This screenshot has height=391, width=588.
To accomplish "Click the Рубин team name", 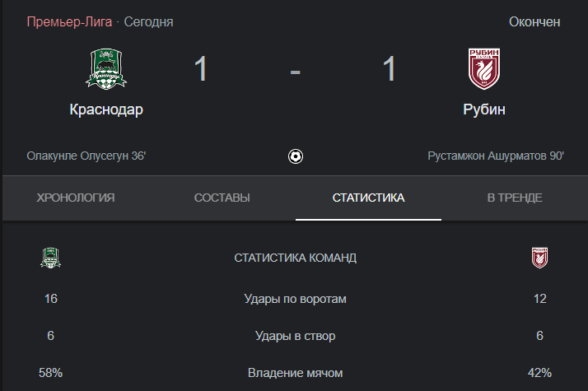I will [x=484, y=109].
